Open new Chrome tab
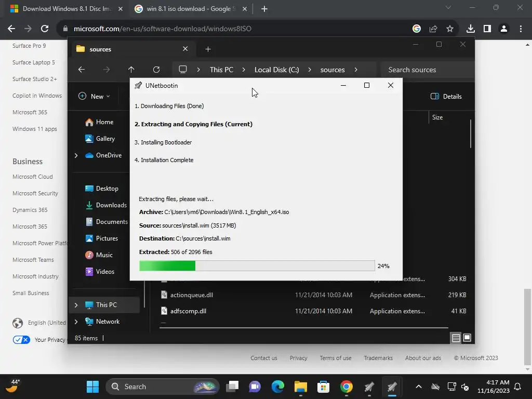 tap(264, 9)
